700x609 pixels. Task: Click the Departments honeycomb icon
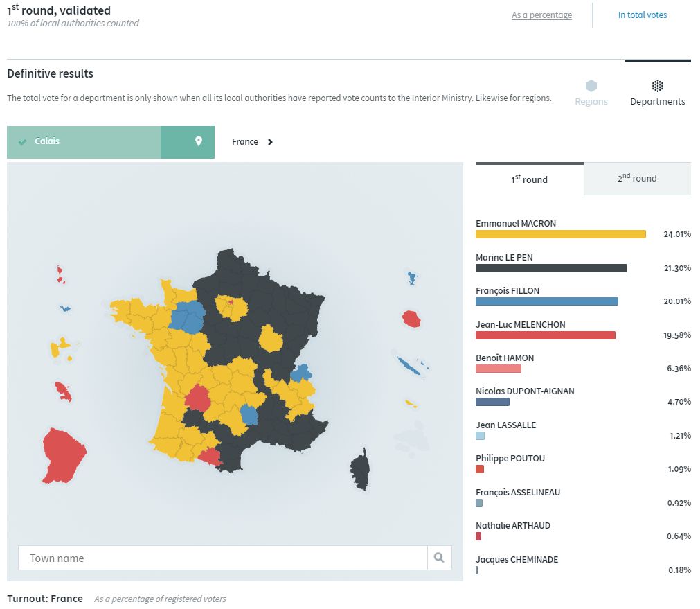coord(657,87)
